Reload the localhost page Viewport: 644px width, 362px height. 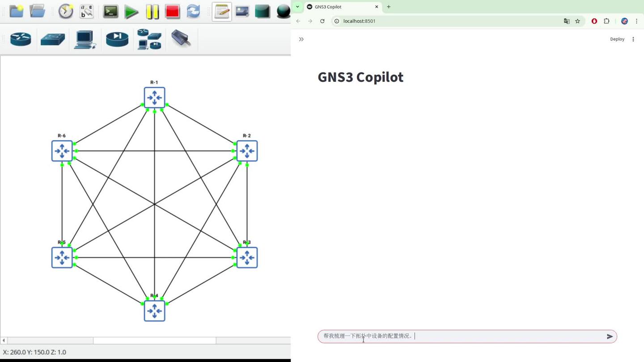[x=322, y=21]
